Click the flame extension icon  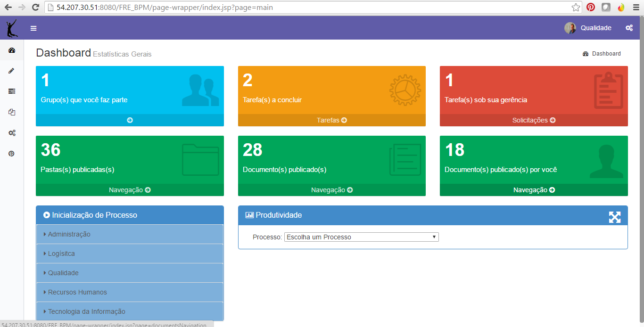621,8
